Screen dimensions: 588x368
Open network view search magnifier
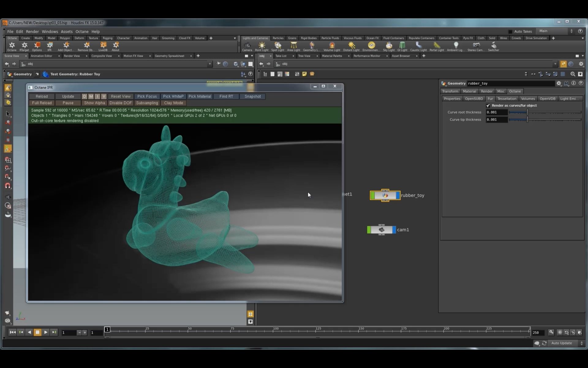573,74
